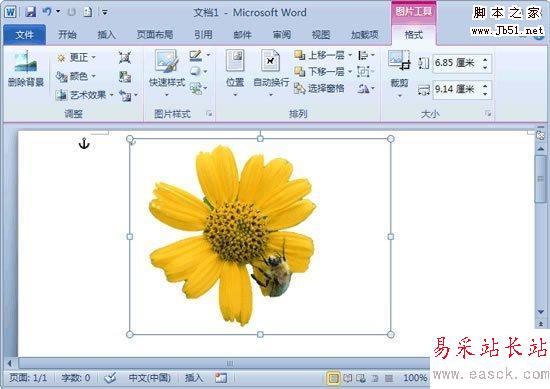Click 下移一层 send backward button
The height and width of the screenshot is (389, 550).
click(x=320, y=72)
